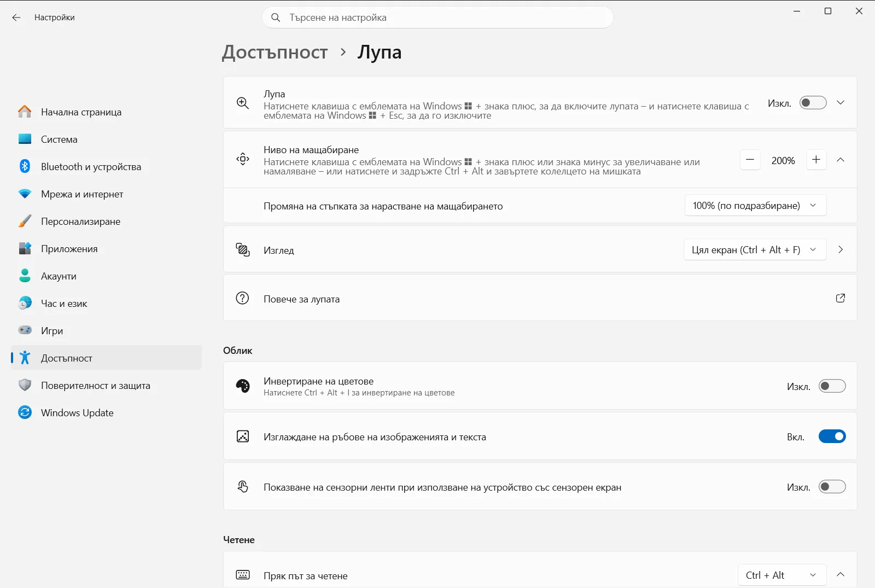Open Изглед details chevron arrow
Screen dimensions: 875x588
pos(841,249)
